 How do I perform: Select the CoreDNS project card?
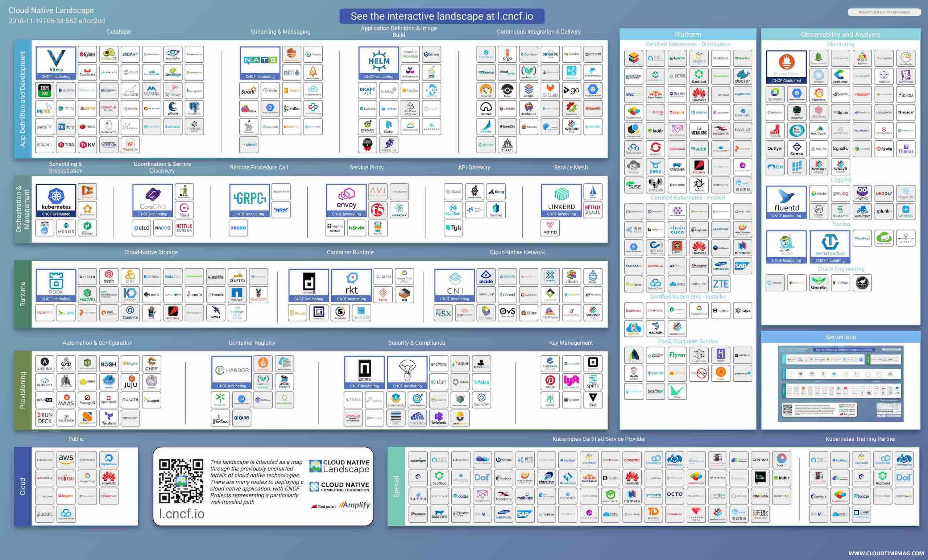coord(153,200)
